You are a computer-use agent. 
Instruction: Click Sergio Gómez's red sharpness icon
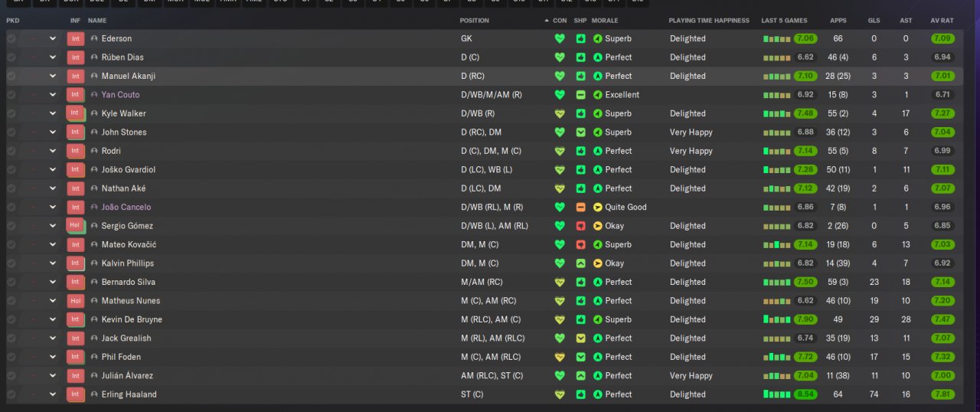pos(581,226)
